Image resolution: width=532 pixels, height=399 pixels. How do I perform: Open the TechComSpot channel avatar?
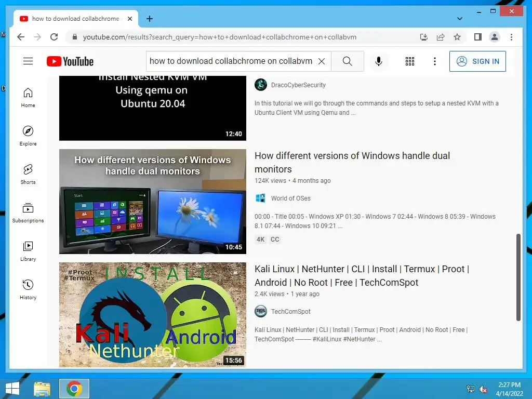(261, 312)
